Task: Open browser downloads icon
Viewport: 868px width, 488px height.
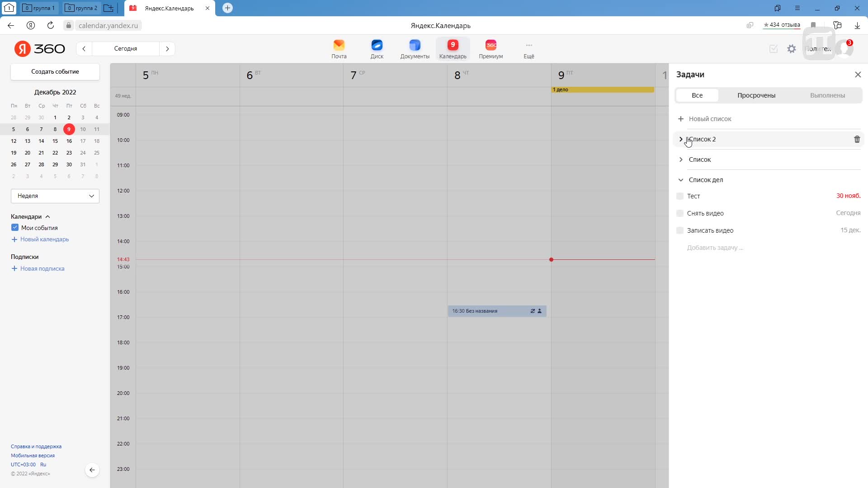Action: (857, 25)
